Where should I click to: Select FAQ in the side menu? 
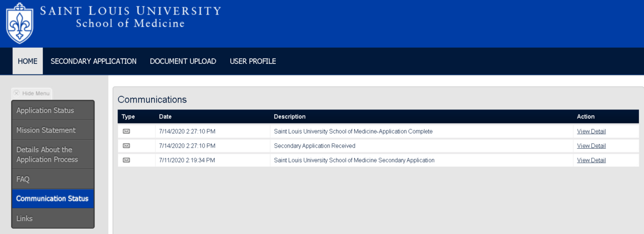pyautogui.click(x=53, y=179)
